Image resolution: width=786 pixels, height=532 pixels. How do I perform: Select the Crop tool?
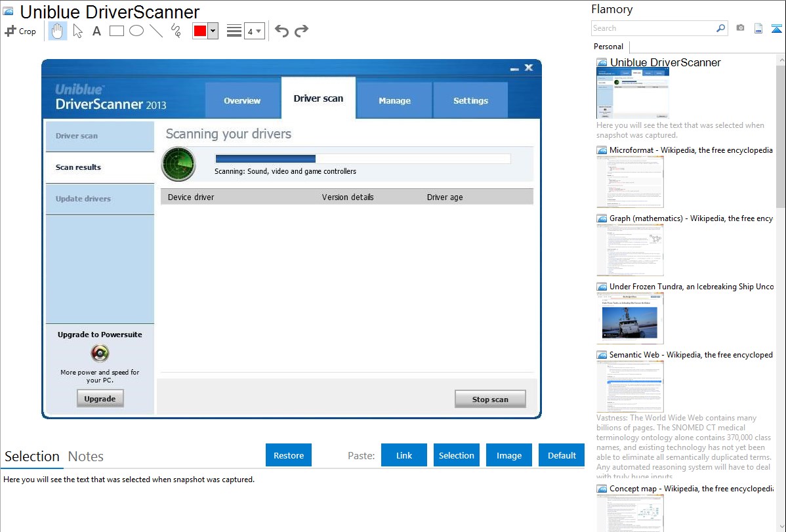coord(20,31)
